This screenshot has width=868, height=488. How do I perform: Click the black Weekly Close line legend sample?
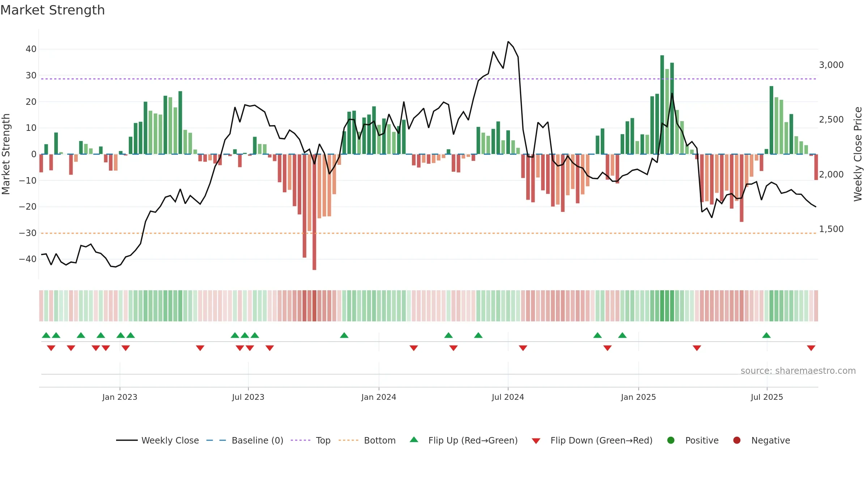pyautogui.click(x=127, y=440)
